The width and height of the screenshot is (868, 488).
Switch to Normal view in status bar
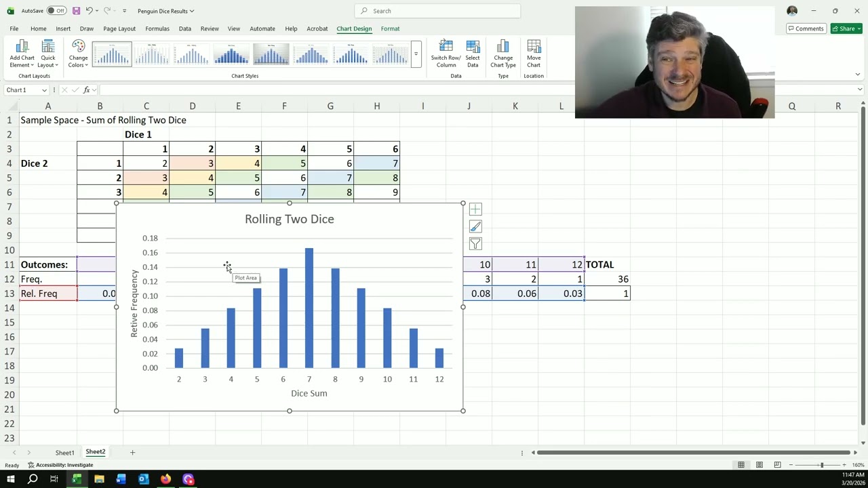(x=741, y=465)
